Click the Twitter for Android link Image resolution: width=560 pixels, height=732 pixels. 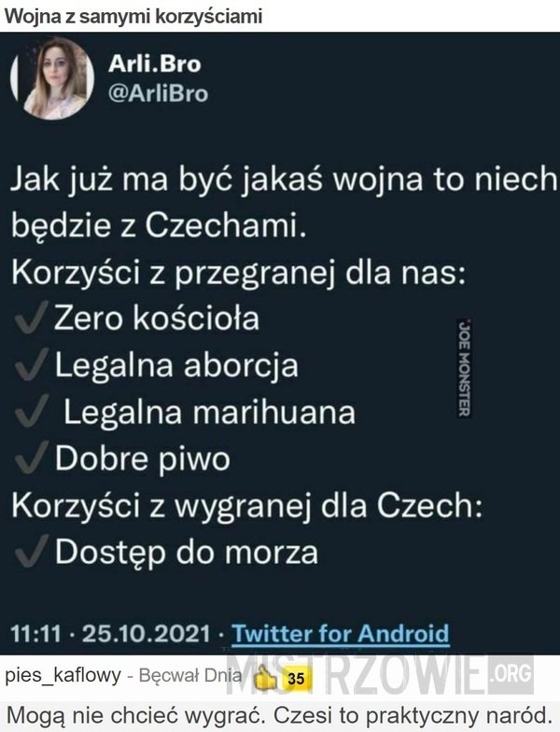pos(341,633)
